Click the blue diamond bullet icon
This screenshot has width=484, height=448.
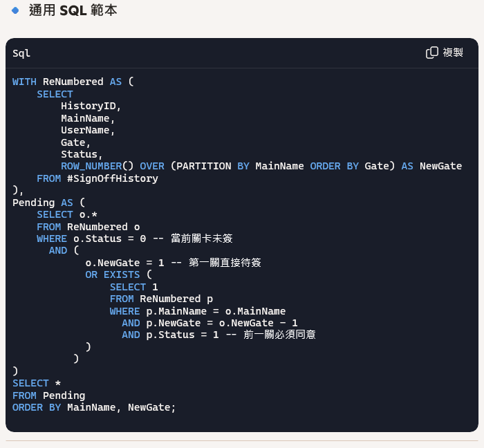(x=15, y=10)
